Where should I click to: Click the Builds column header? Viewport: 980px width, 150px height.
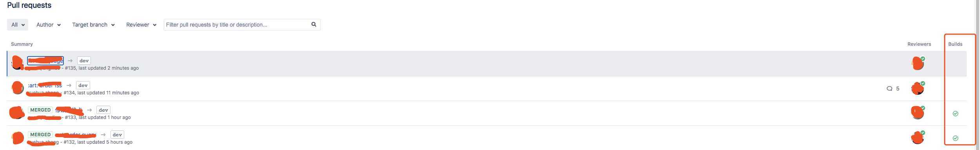click(955, 44)
